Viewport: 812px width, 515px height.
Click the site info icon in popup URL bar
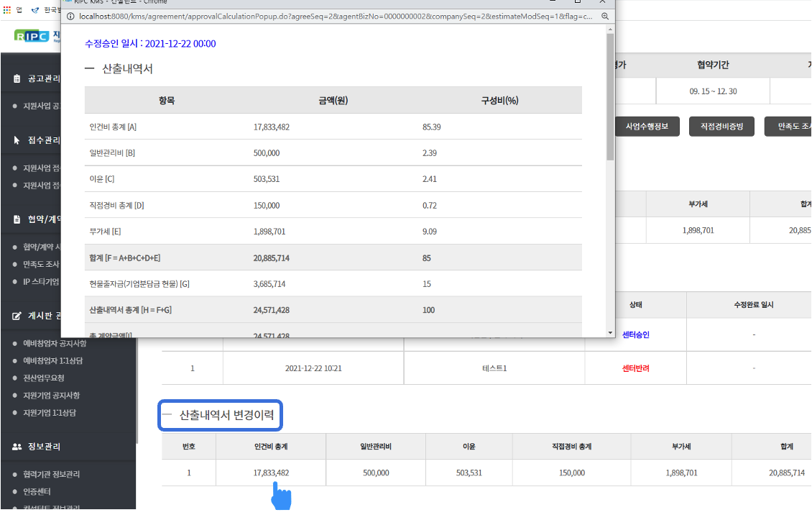pyautogui.click(x=70, y=16)
